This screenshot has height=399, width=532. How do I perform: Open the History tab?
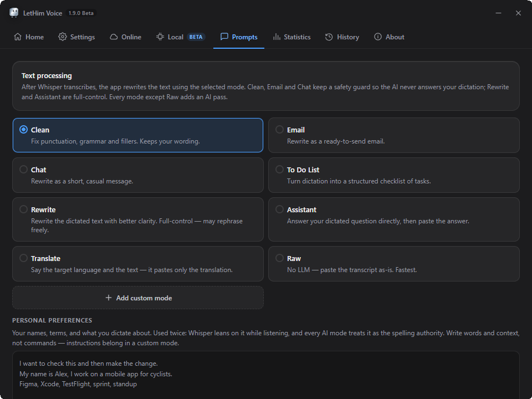342,37
